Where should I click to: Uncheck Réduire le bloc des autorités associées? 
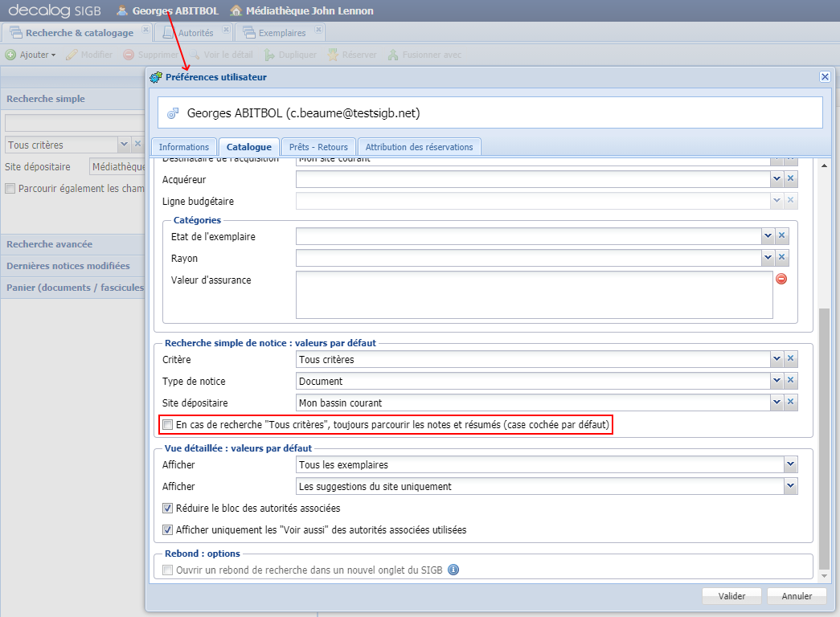pyautogui.click(x=168, y=508)
